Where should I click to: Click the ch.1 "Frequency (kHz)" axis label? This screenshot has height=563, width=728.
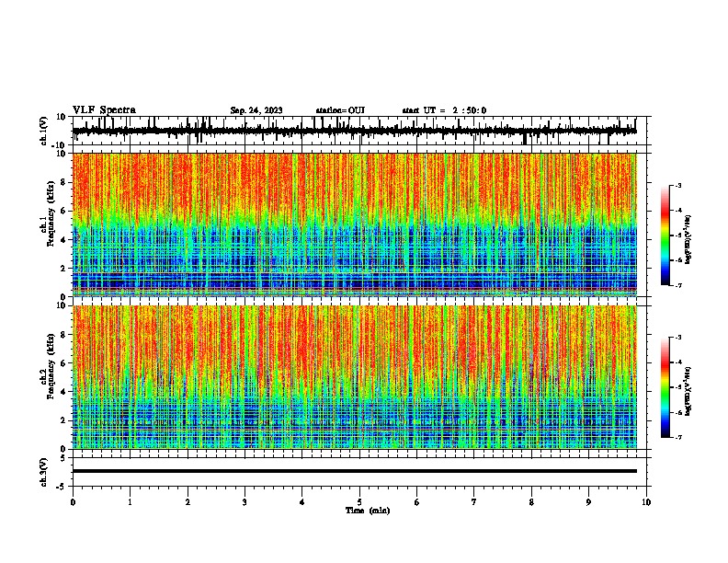(x=51, y=213)
